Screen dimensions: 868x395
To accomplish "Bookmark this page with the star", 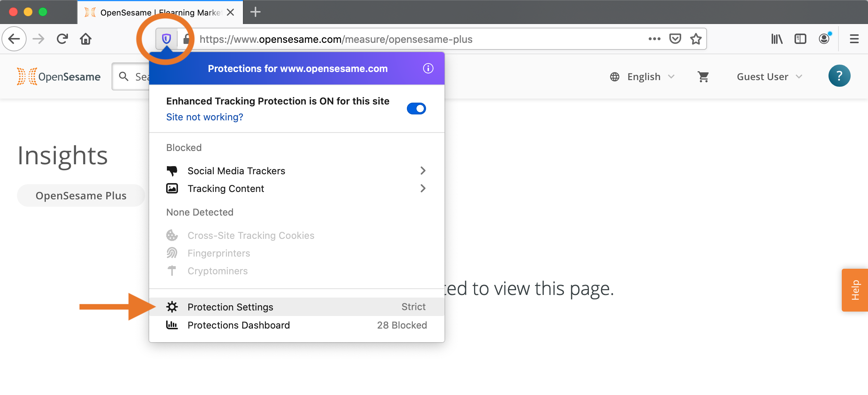I will [696, 39].
